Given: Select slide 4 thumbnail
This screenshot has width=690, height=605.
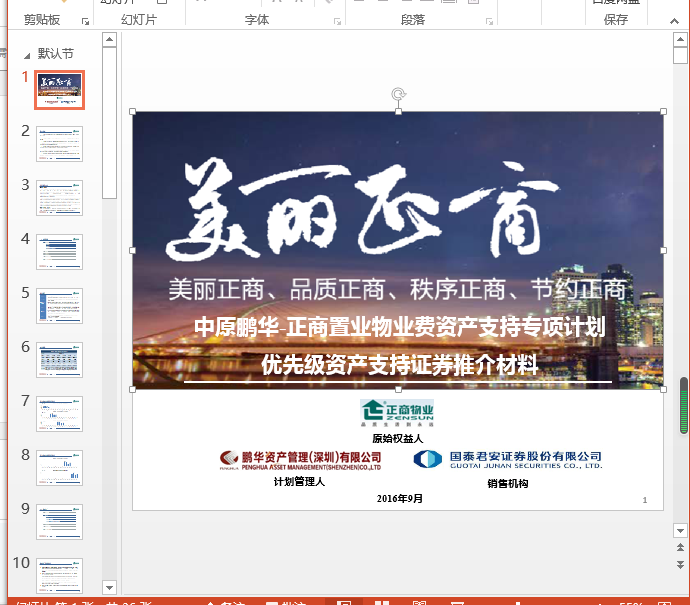Looking at the screenshot, I should 59,252.
